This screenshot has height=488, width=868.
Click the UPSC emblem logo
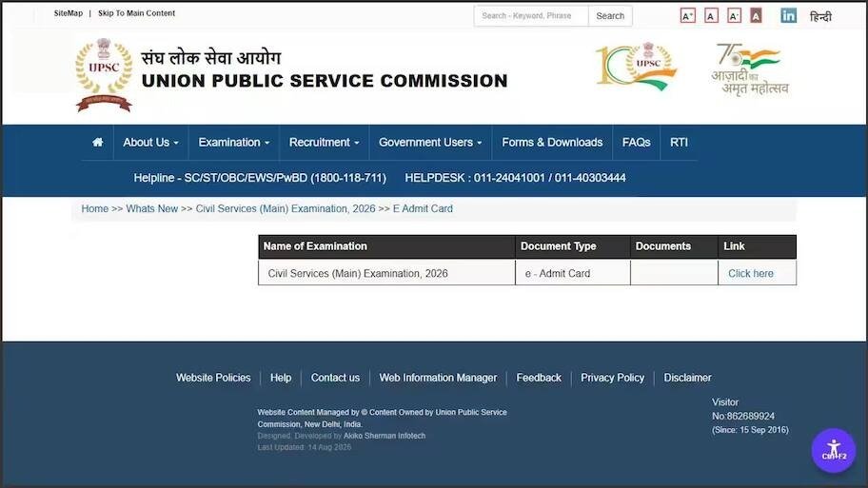pyautogui.click(x=104, y=75)
